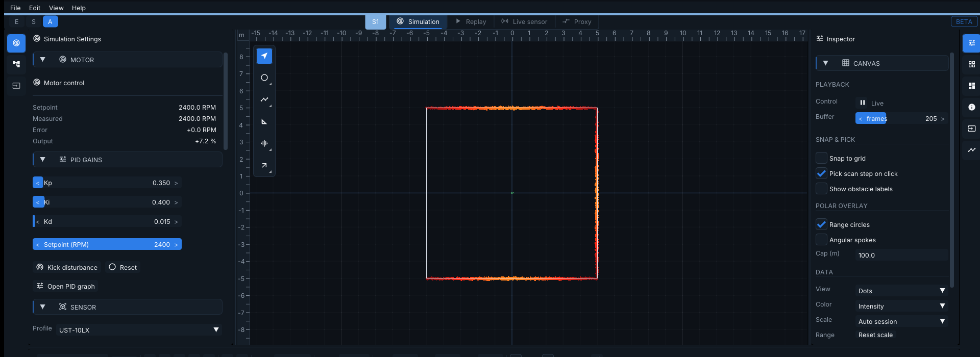980x357 pixels.
Task: Decrease Ki with its left arrow
Action: click(x=38, y=202)
